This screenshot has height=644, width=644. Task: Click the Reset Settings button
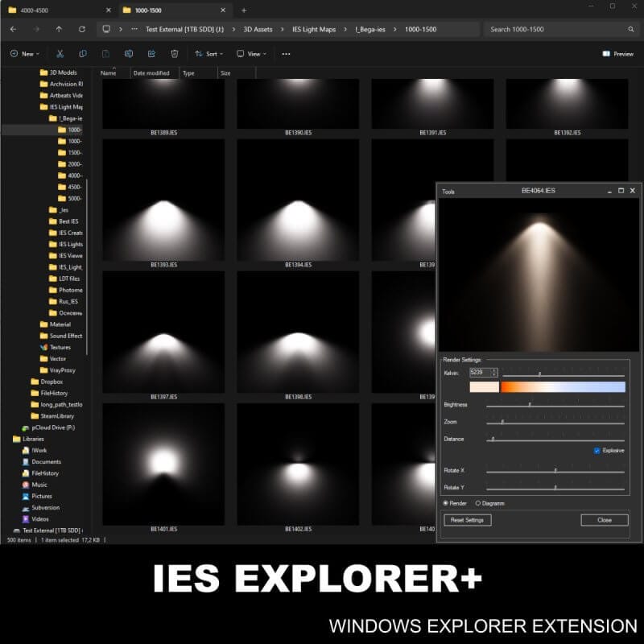tap(467, 520)
